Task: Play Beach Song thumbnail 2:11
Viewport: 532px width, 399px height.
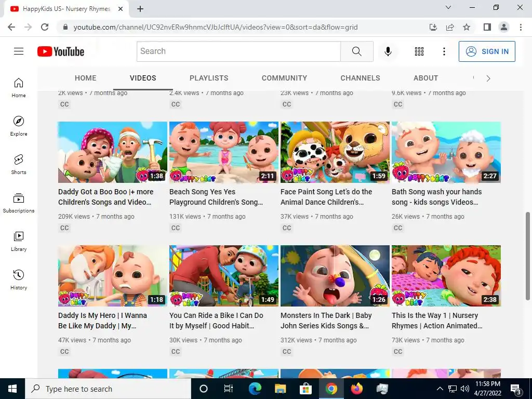Action: pos(223,152)
